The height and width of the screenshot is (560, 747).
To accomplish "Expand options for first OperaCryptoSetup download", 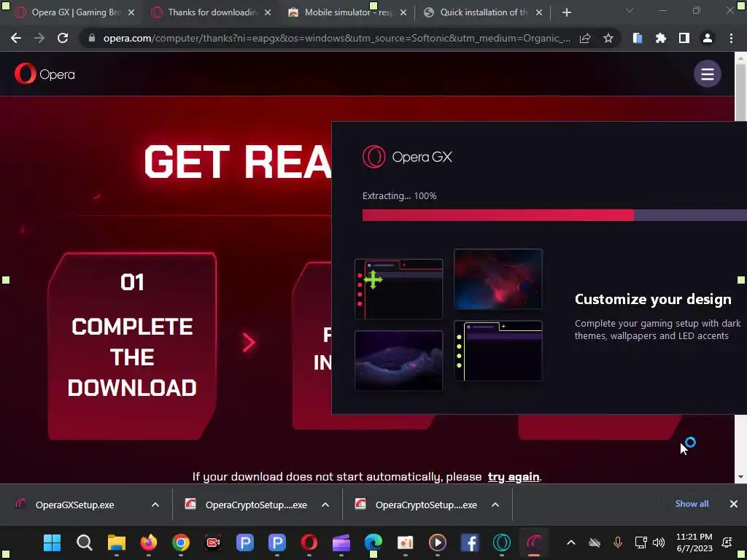I will [325, 505].
